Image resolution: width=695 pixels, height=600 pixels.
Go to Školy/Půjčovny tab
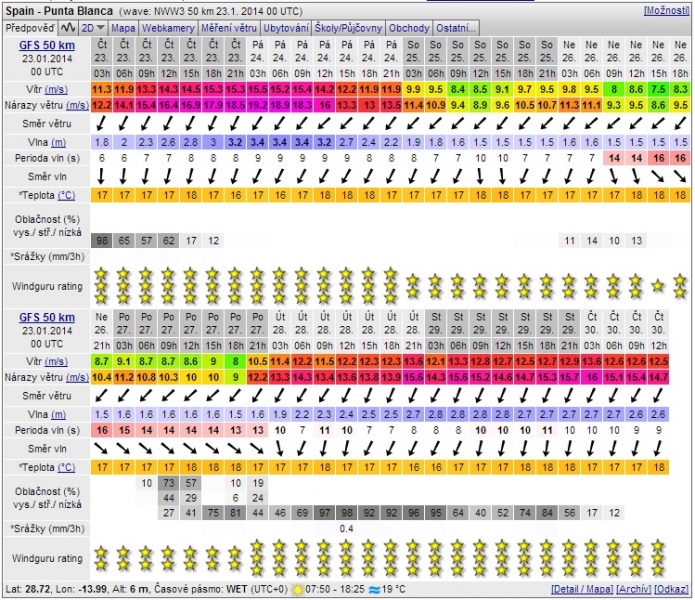(350, 28)
